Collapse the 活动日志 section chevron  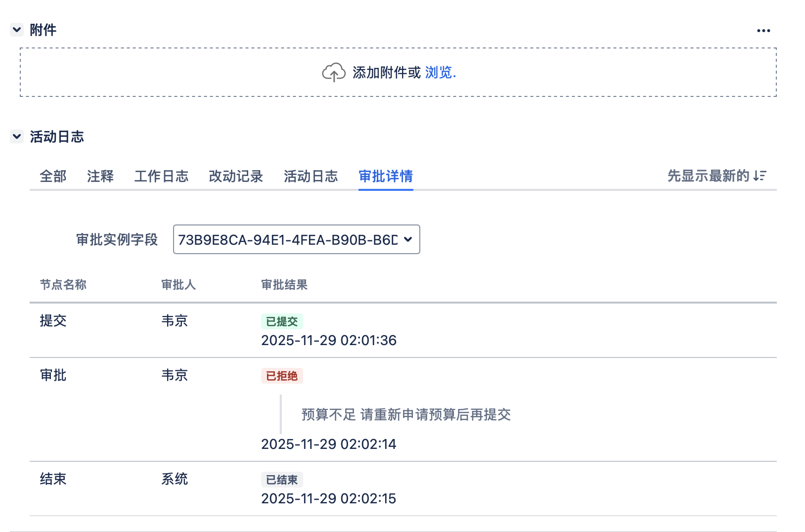pyautogui.click(x=17, y=136)
